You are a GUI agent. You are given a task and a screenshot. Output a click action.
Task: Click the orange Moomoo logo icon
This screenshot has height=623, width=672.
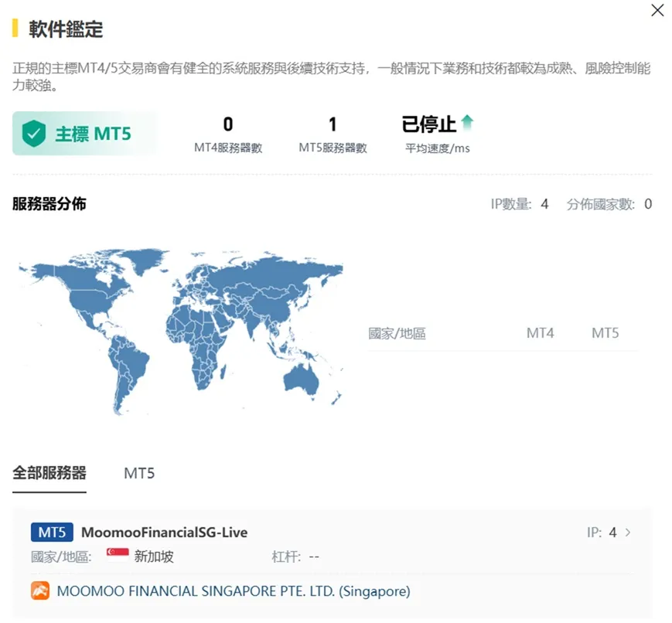click(x=40, y=591)
